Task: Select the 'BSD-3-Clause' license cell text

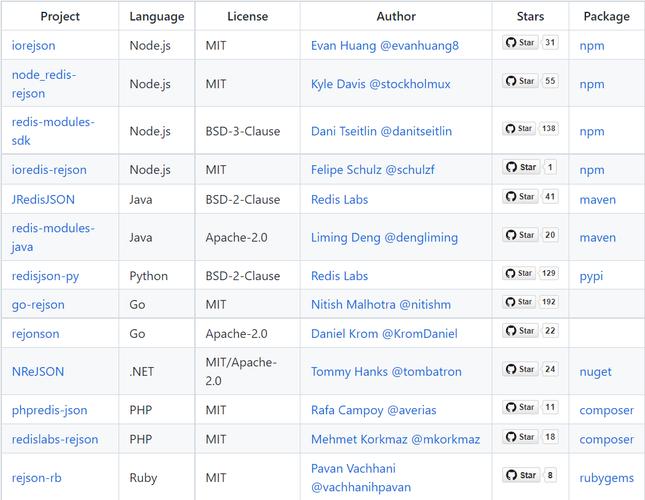Action: coord(243,132)
